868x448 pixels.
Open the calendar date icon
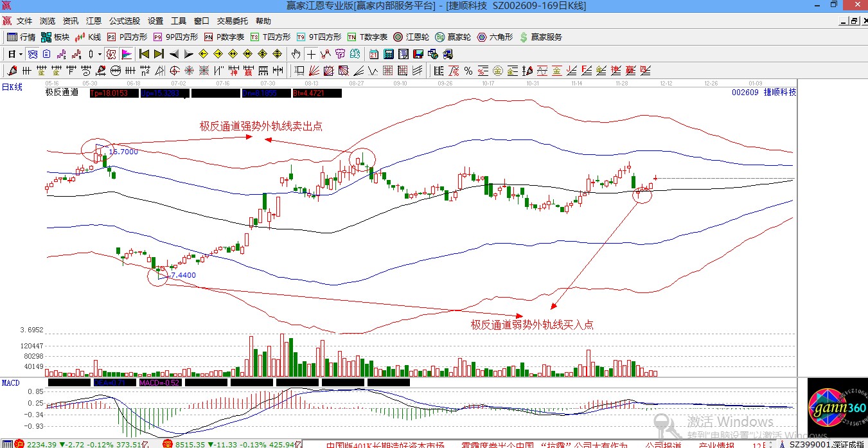pyautogui.click(x=374, y=54)
